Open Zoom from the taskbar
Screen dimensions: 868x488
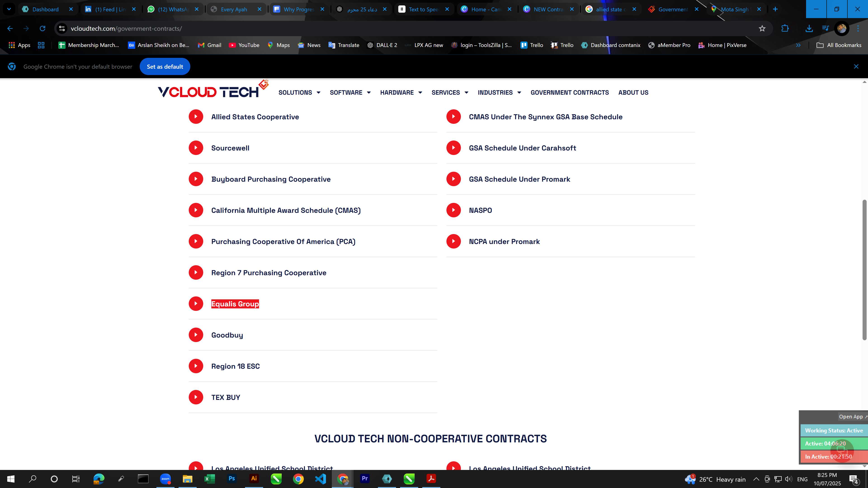point(165,479)
